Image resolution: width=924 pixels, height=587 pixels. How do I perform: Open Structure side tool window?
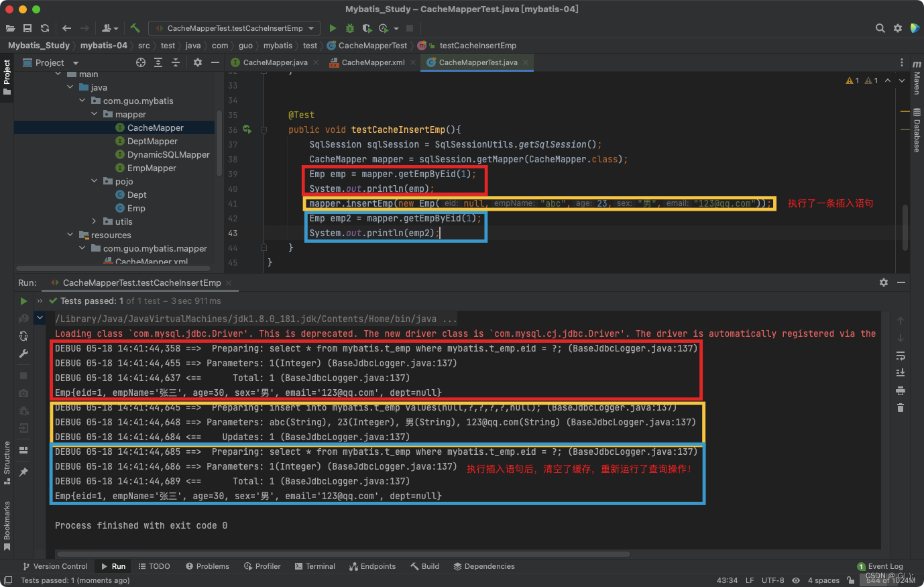(x=7, y=463)
